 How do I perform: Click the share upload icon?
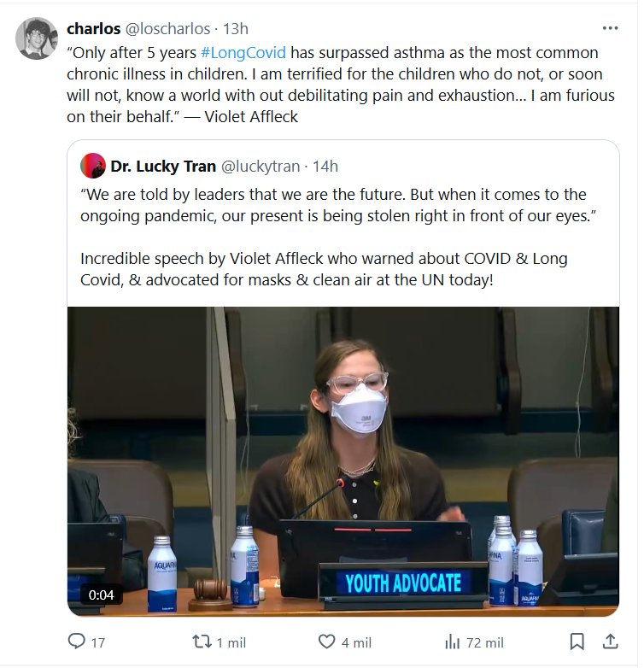pyautogui.click(x=611, y=642)
